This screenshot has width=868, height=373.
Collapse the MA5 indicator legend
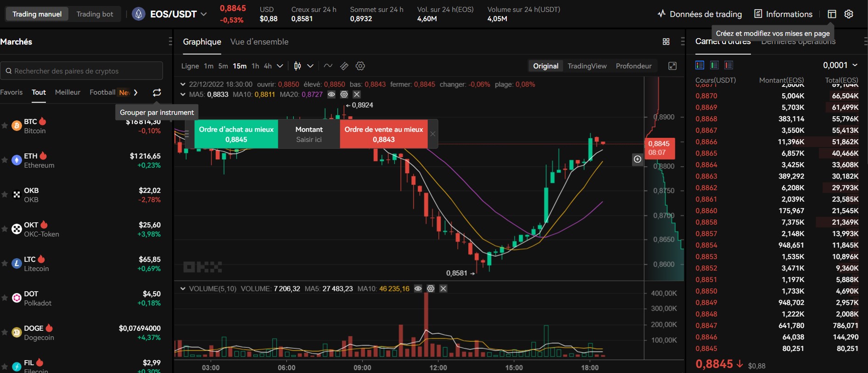183,95
